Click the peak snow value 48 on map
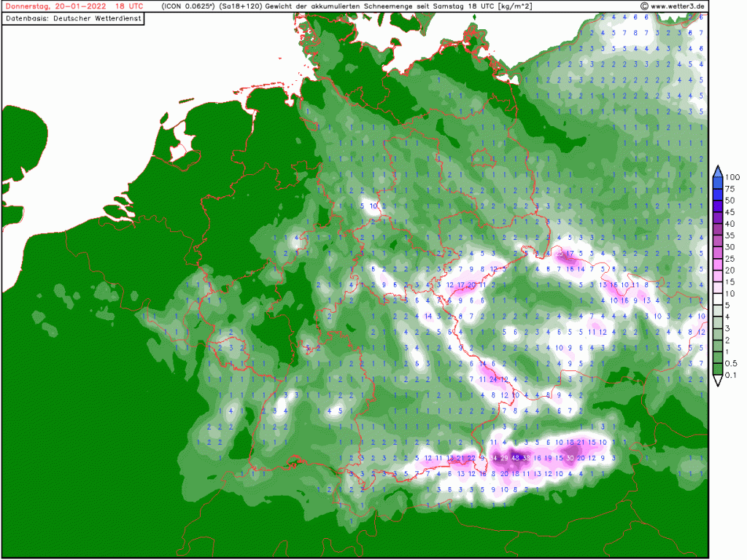747x560 pixels. 516,458
